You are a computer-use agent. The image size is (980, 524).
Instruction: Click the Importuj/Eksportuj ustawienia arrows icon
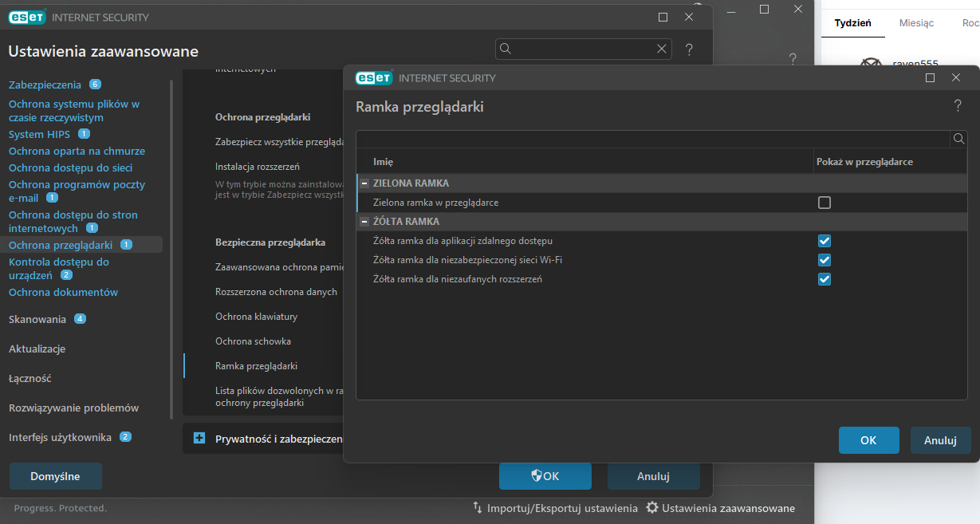tap(478, 508)
